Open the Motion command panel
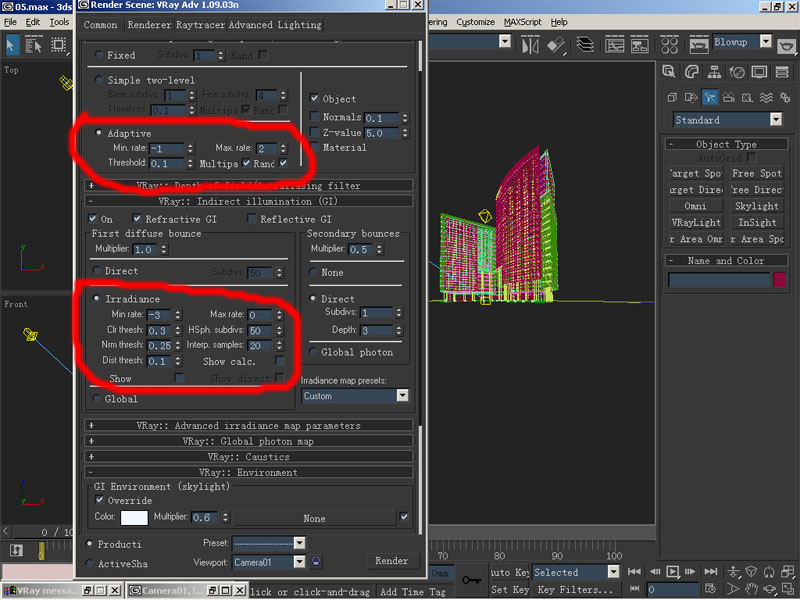 [x=737, y=72]
